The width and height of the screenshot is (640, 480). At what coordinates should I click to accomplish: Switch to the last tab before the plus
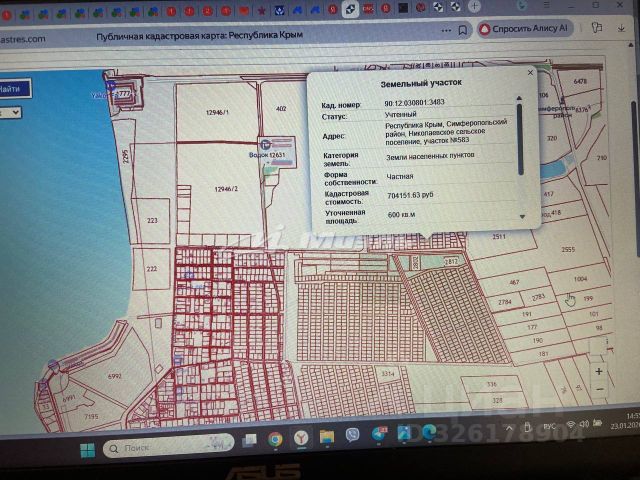tap(456, 7)
